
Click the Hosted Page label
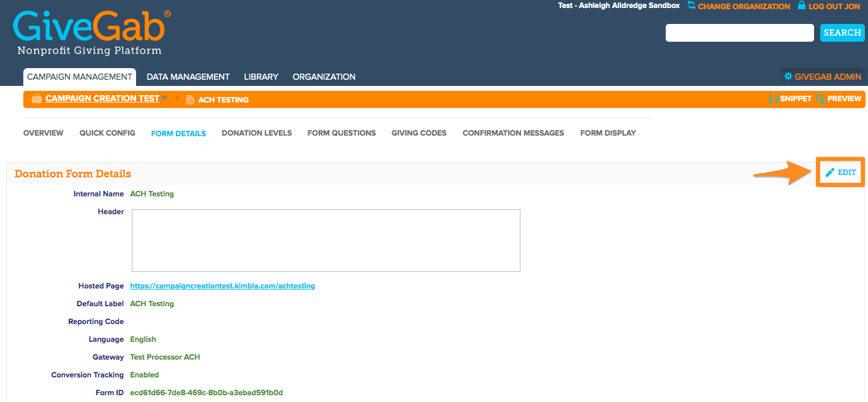click(101, 286)
